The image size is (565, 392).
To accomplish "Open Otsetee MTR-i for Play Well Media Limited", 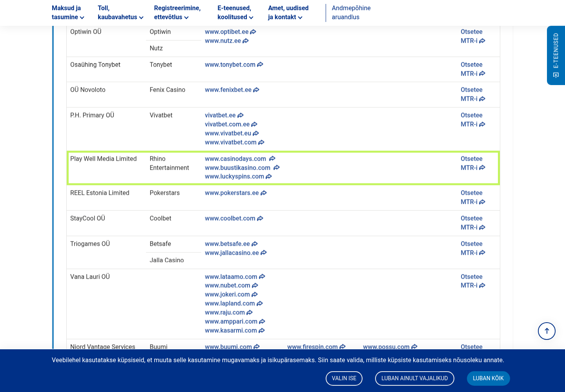I will [473, 163].
